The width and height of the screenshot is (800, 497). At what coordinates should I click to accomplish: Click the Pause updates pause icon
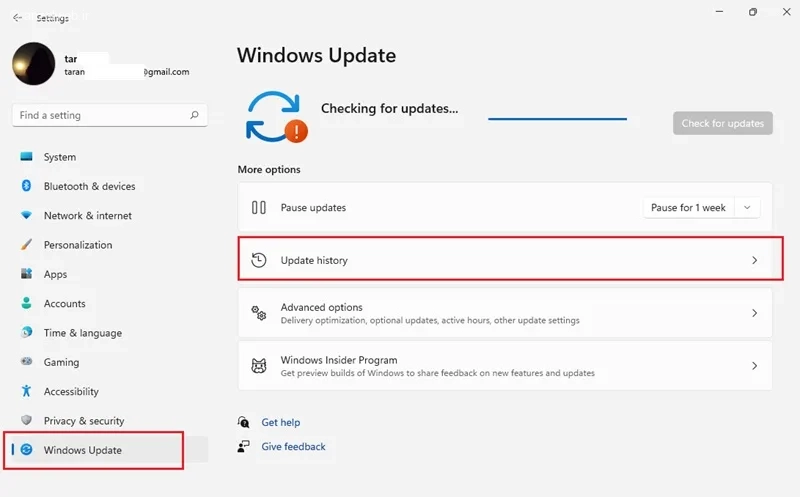click(x=259, y=207)
